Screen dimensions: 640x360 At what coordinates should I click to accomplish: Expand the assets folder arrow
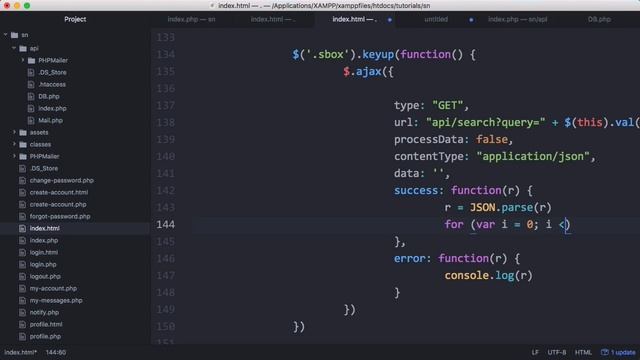point(14,132)
